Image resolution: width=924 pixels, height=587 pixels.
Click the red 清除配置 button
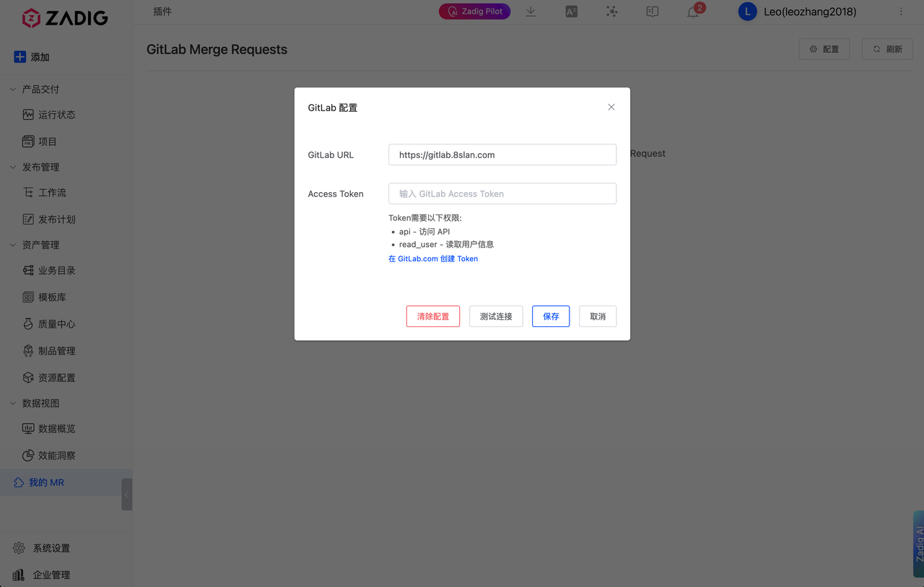(433, 316)
